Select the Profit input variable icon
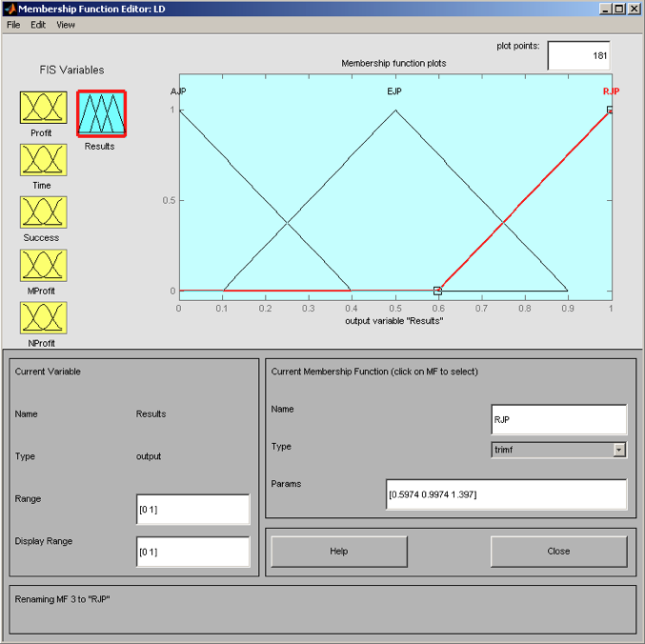This screenshot has width=645, height=644. 43,108
